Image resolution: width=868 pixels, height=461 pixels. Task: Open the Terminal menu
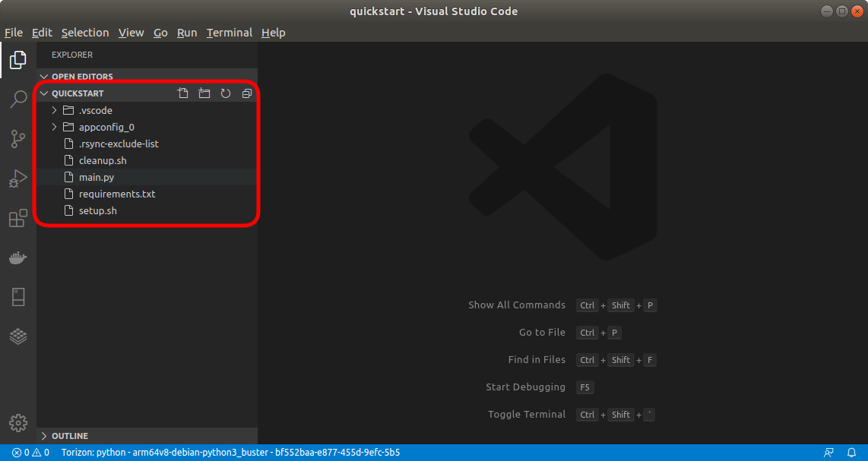tap(230, 33)
